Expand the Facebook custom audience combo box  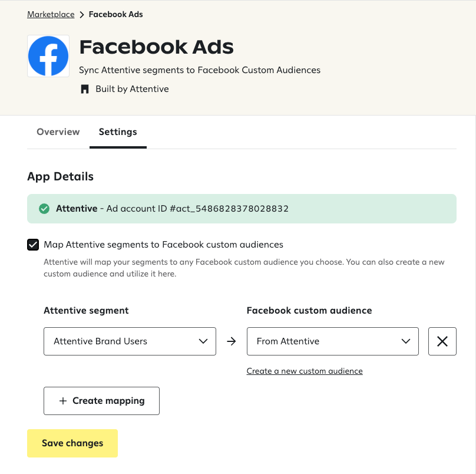click(332, 341)
